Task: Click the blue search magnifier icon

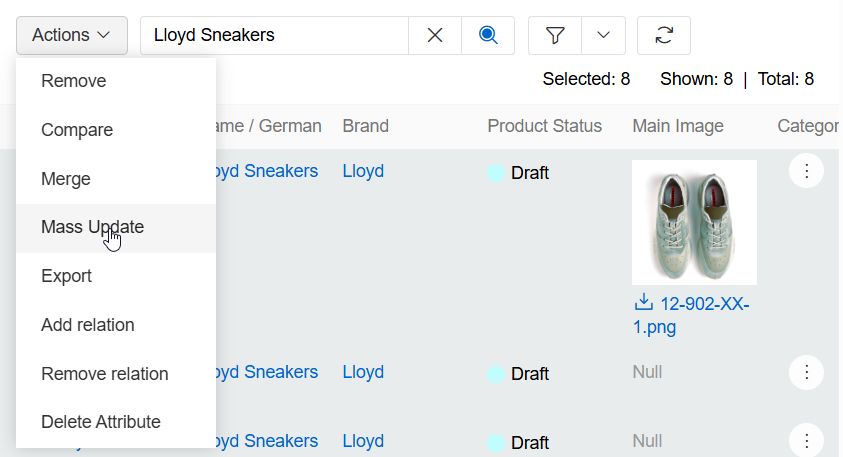Action: [x=488, y=35]
